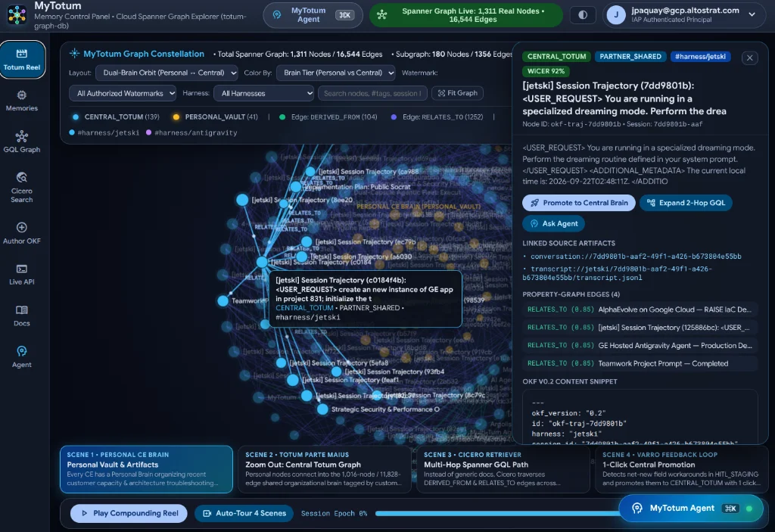The height and width of the screenshot is (532, 775).
Task: Click the Strategic Security & Performance node
Action: (322, 409)
